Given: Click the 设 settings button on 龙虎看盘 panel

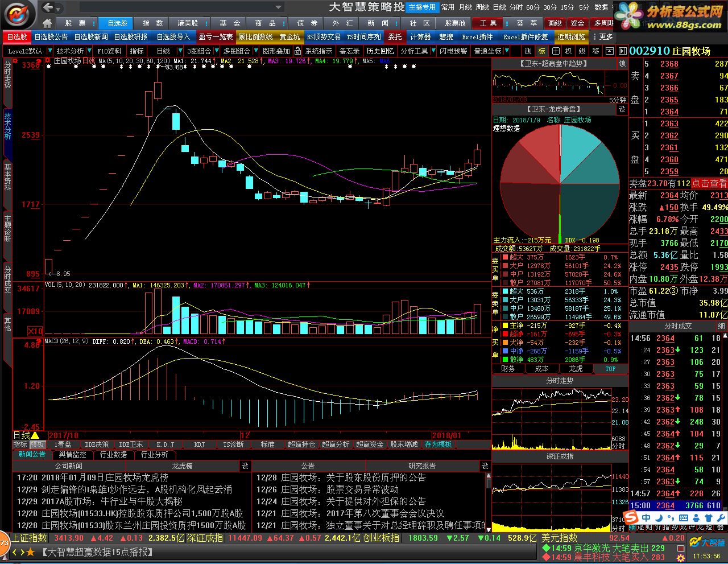Looking at the screenshot, I should tap(622, 109).
